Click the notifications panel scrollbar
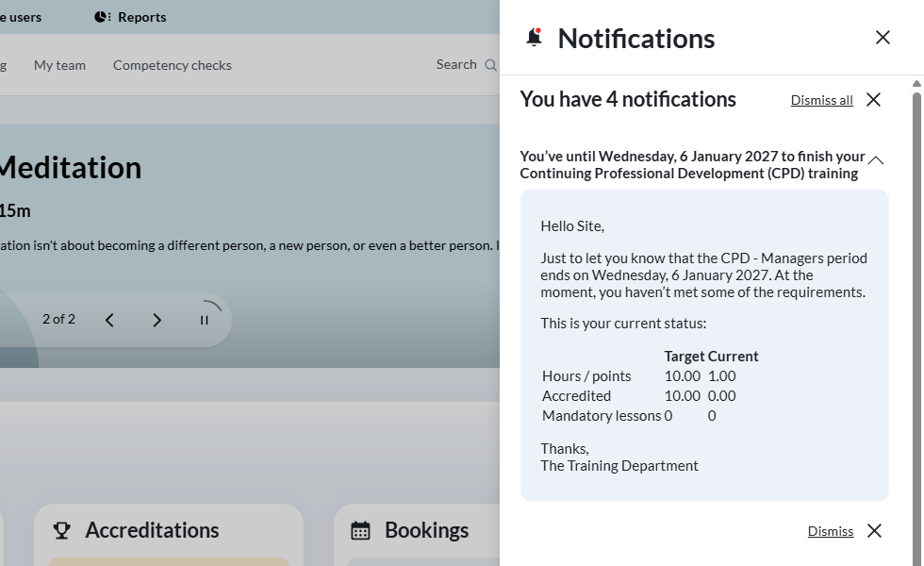 click(916, 283)
